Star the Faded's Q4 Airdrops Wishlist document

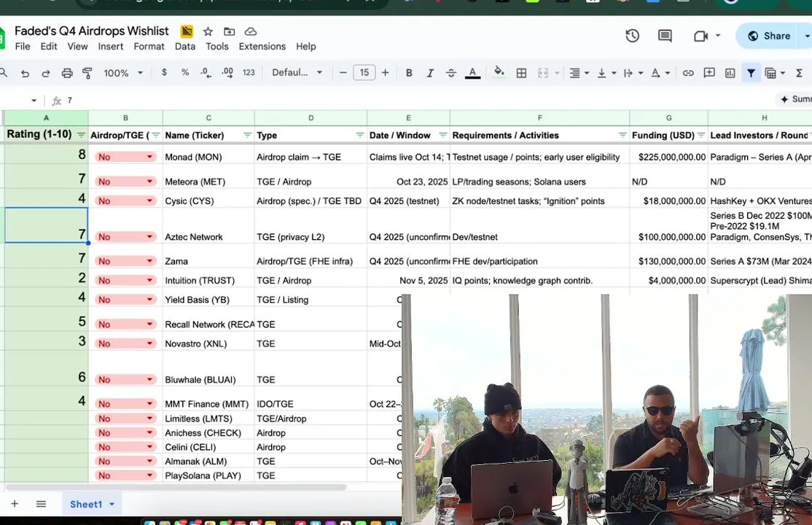pos(208,31)
